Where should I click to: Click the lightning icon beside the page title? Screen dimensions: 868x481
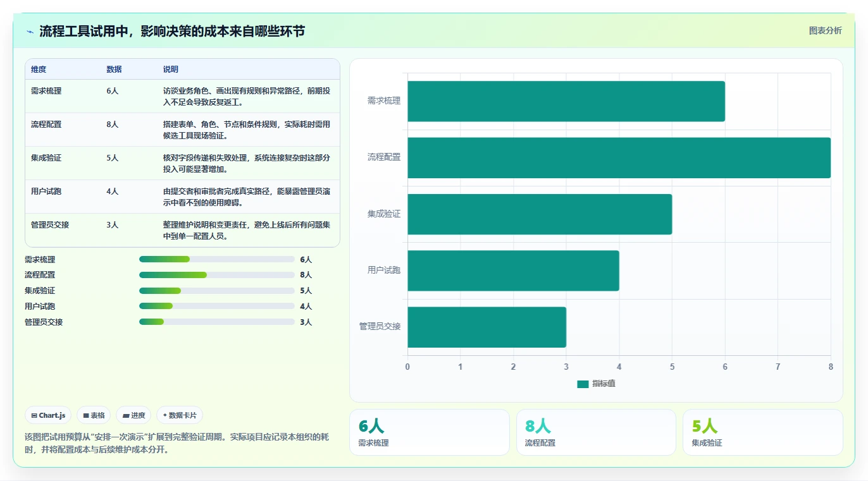click(x=30, y=31)
